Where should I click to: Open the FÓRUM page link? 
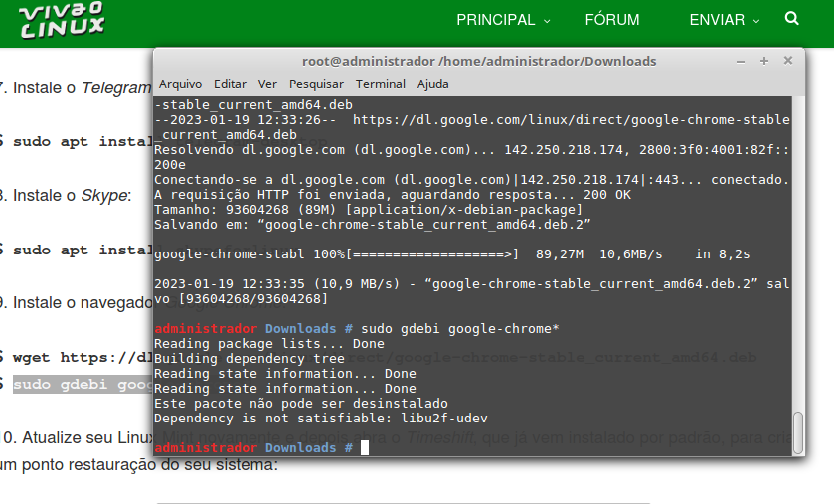point(612,20)
